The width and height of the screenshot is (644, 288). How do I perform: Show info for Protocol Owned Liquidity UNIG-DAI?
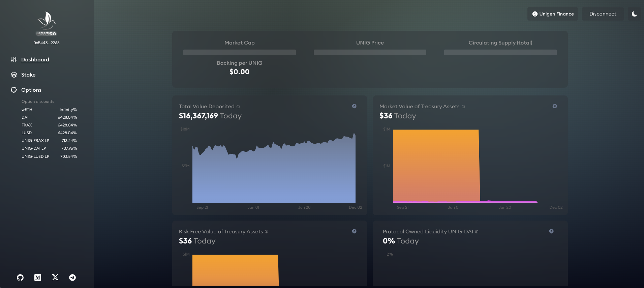tap(477, 232)
